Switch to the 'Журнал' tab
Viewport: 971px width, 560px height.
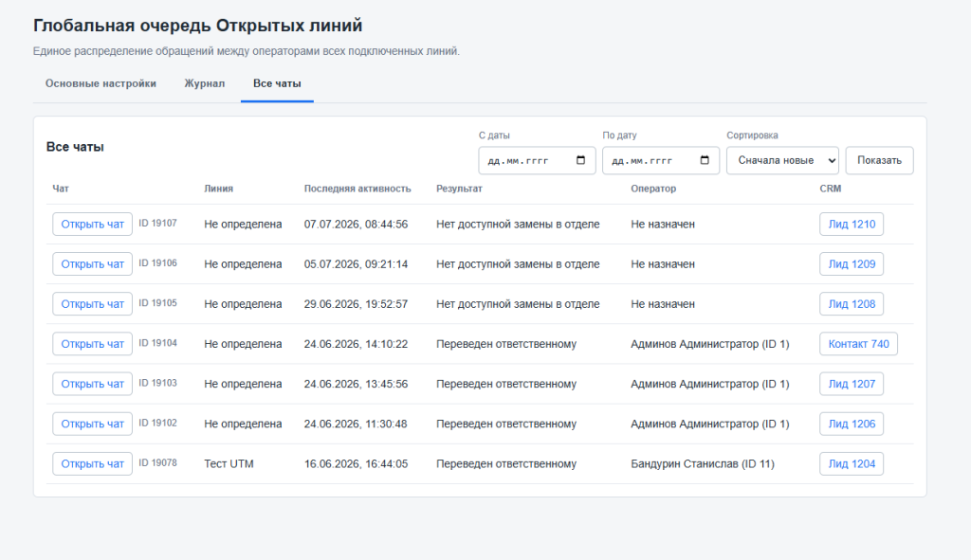tap(205, 83)
